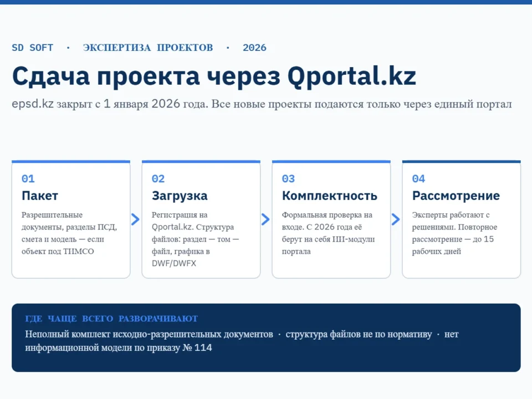
Task: Click the chevron arrow between Пакет and Загрузка
Action: click(135, 219)
